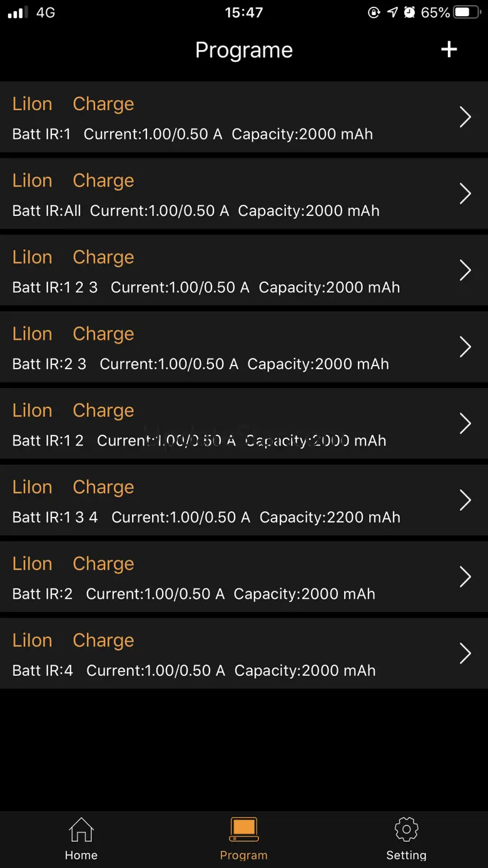This screenshot has height=868, width=488.
Task: Switch to the Home tab label
Action: point(81,855)
